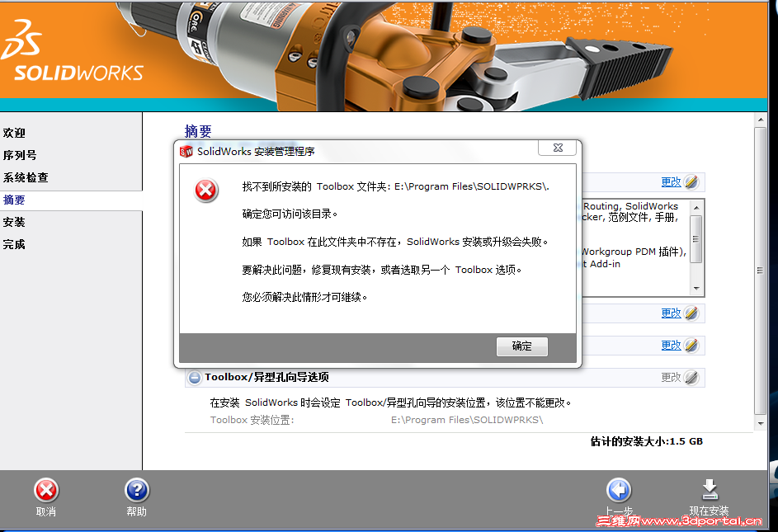This screenshot has height=532, width=778.
Task: Click the 更改 link just above the Toolbox section
Action: tap(671, 346)
